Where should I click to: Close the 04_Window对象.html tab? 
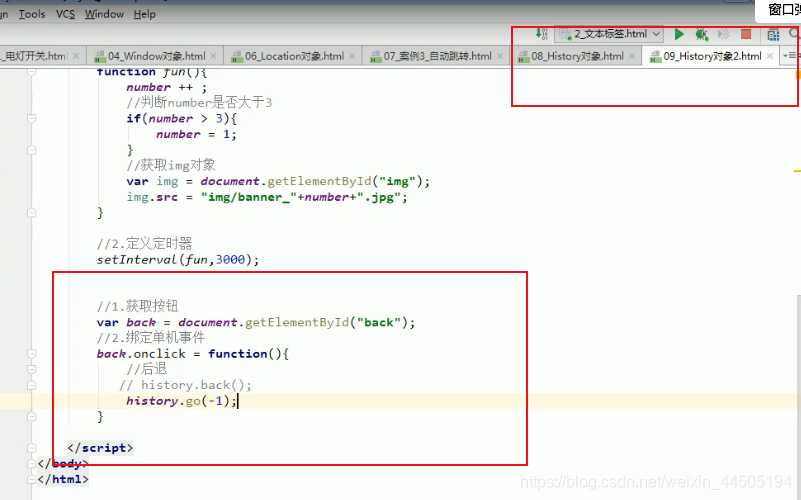coord(214,56)
